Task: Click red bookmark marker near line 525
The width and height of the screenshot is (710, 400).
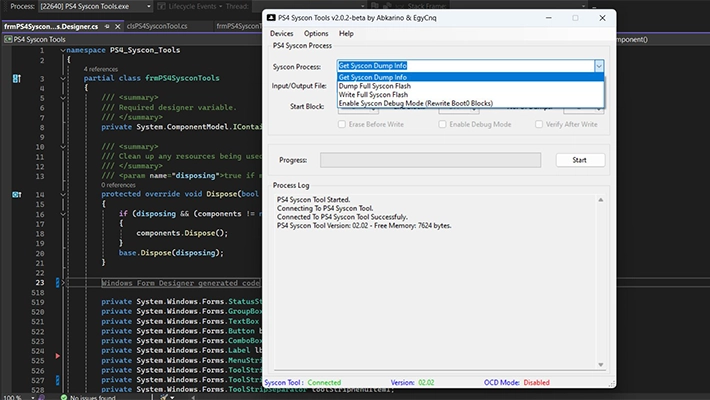Action: coord(58,356)
